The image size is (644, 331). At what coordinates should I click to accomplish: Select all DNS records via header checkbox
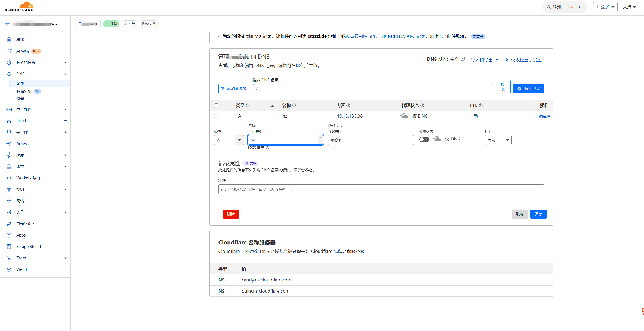click(216, 106)
